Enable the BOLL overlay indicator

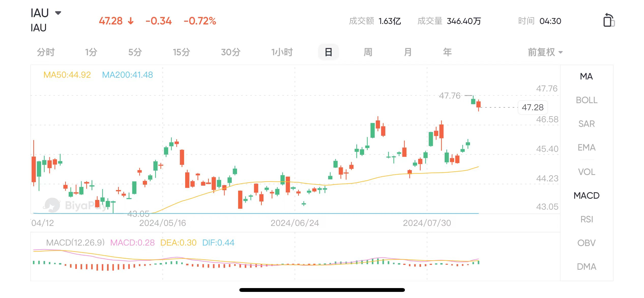click(x=587, y=100)
